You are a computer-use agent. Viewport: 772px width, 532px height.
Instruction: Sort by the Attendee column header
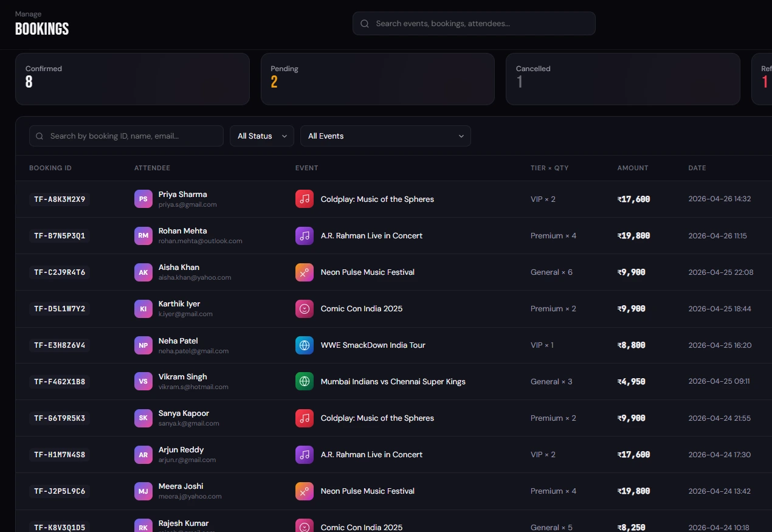(x=152, y=168)
